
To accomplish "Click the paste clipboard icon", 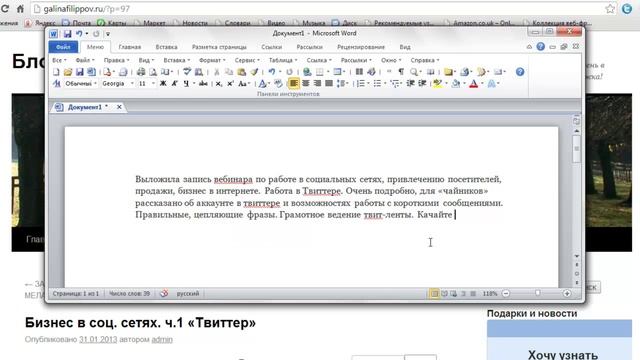I will (x=242, y=72).
